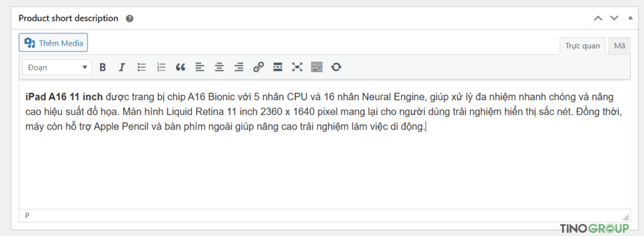644x236 pixels.
Task: Click the Product short description panel title
Action: 69,18
